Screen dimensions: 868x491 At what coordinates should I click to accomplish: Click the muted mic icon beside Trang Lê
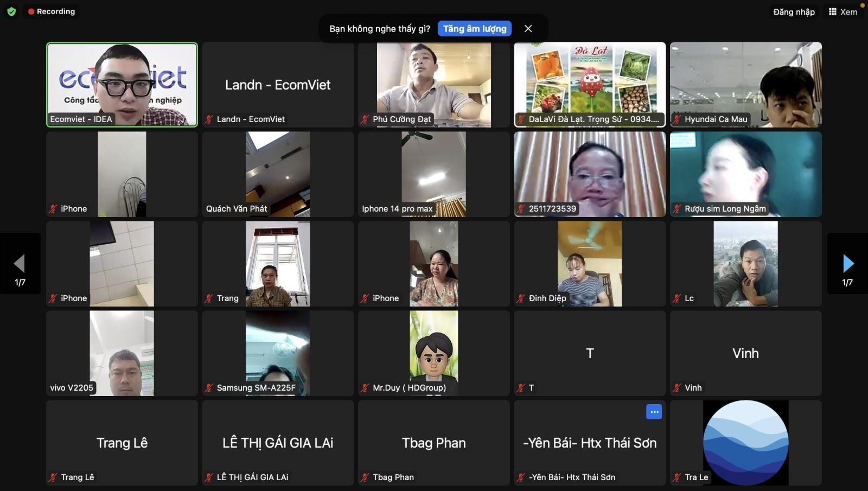coord(52,477)
